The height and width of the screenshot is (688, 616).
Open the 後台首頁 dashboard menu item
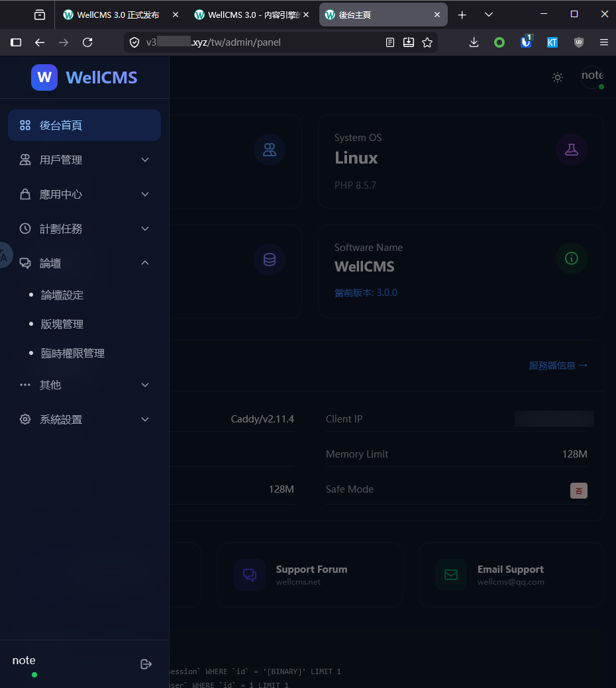tap(84, 125)
